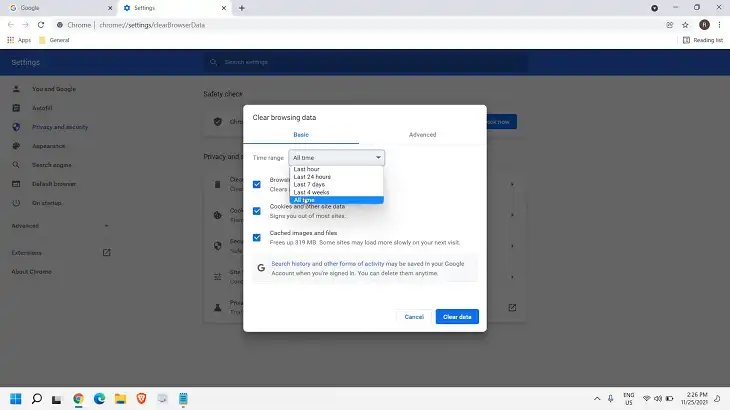This screenshot has height=410, width=730.
Task: Open Chrome from the taskbar
Action: click(78, 399)
